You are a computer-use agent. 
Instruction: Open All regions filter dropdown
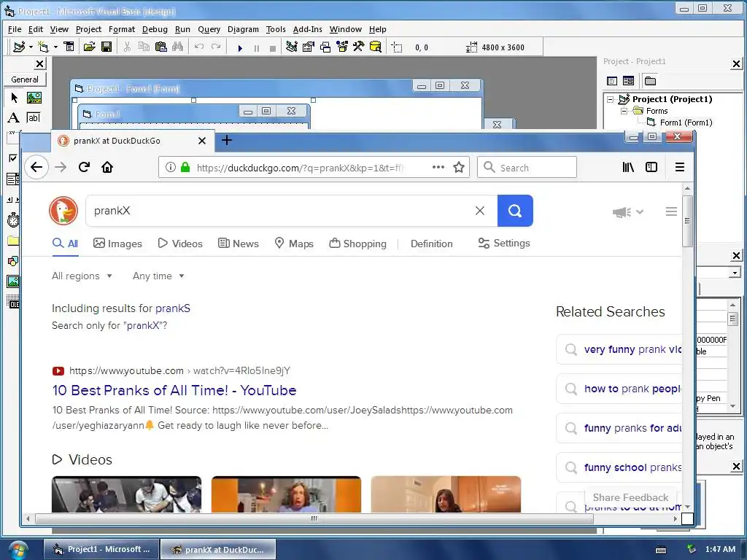[82, 276]
